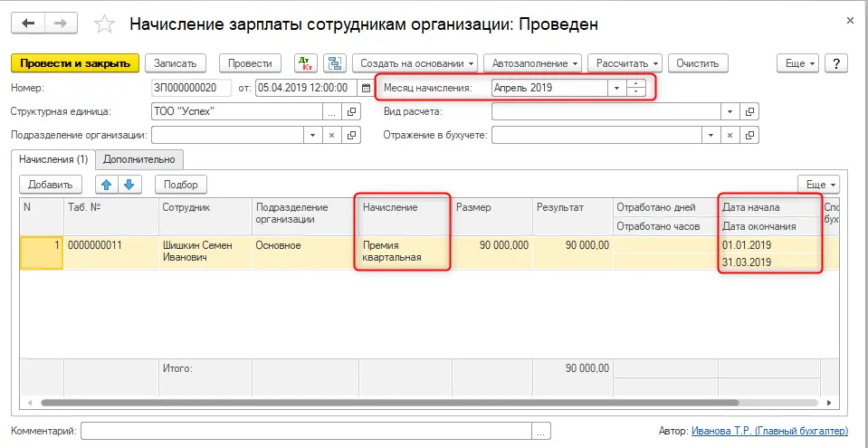The height and width of the screenshot is (448, 868).
Task: Select Таб. № 0000000011 cell
Action: tap(111, 252)
